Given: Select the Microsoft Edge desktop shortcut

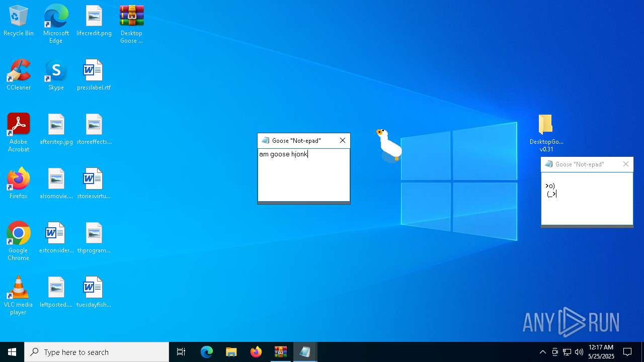Looking at the screenshot, I should [x=56, y=24].
